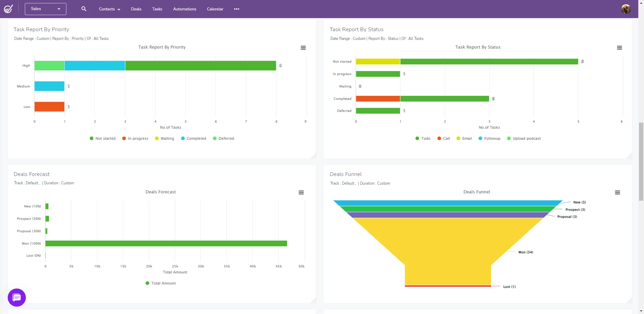The width and height of the screenshot is (644, 314).
Task: Click resize handle of Deals Funnel card
Action: 630,301
